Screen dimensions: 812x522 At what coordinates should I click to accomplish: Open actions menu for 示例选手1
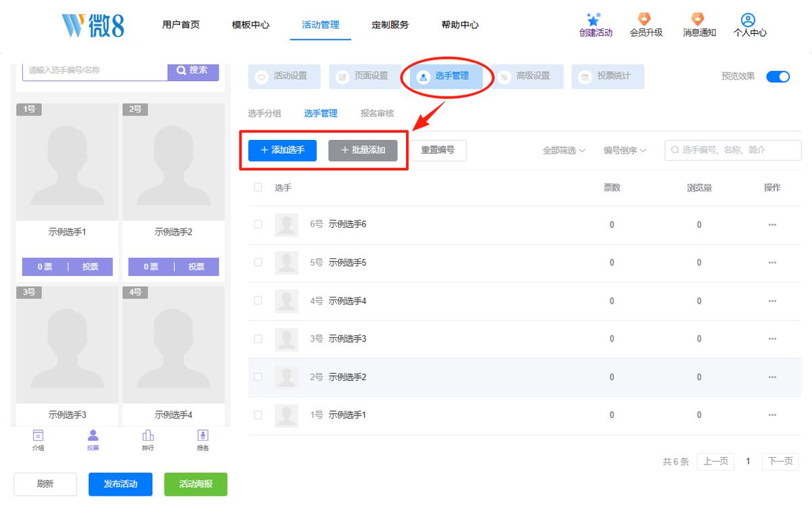coord(772,414)
